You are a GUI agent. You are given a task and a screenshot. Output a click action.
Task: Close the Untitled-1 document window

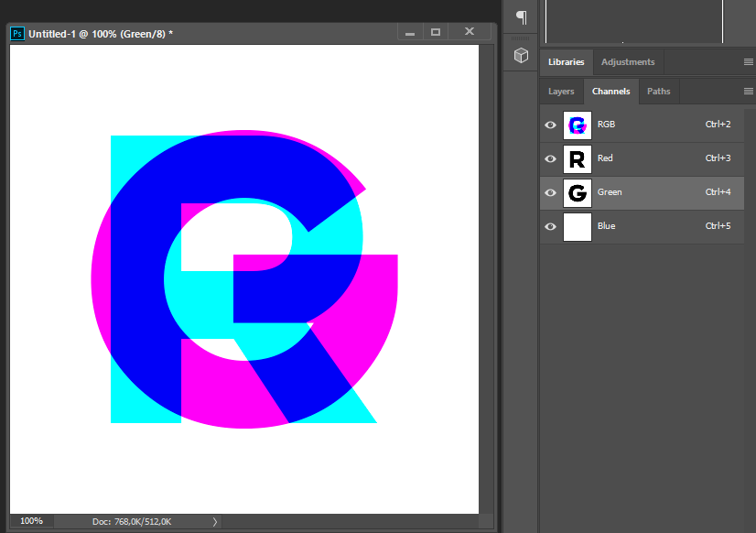[470, 32]
